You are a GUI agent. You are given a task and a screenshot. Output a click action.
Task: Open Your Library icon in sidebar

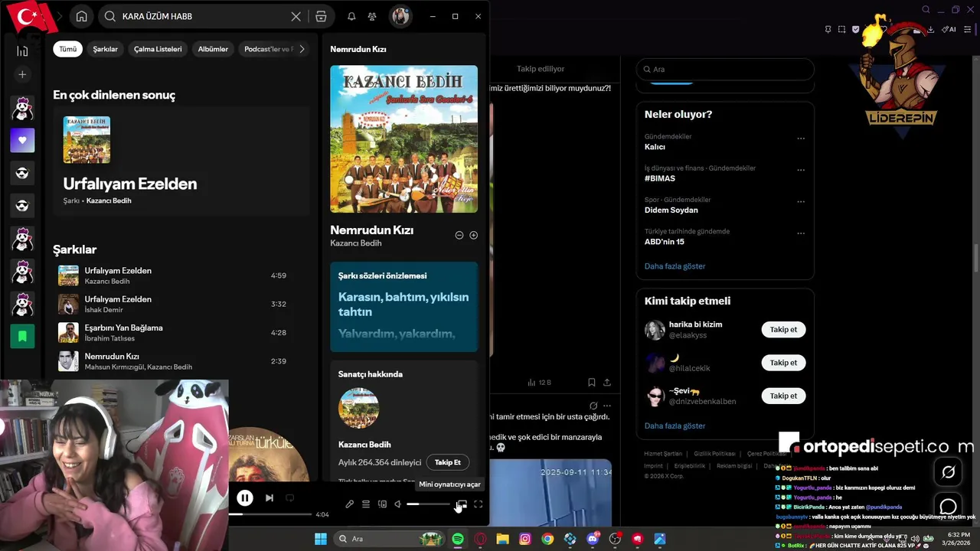pos(22,51)
